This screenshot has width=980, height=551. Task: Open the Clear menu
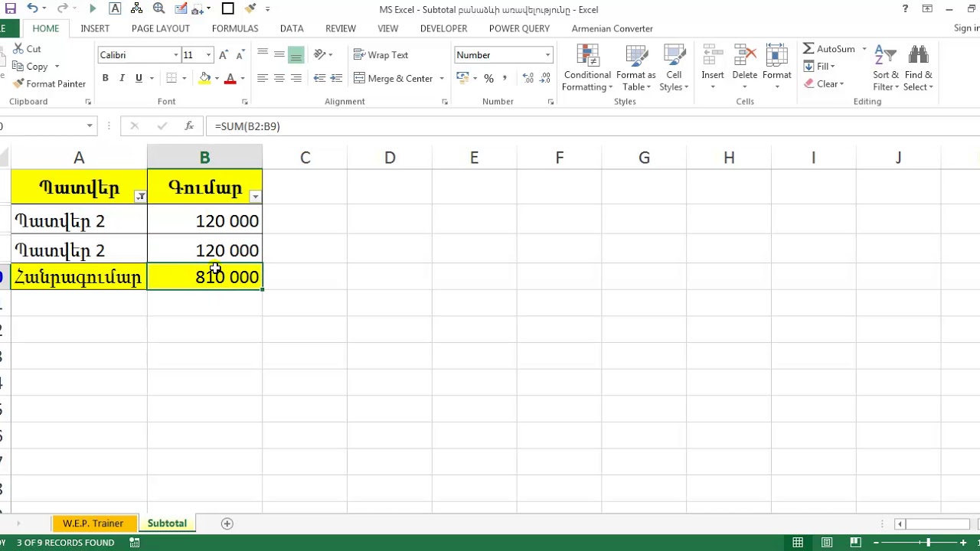click(824, 84)
